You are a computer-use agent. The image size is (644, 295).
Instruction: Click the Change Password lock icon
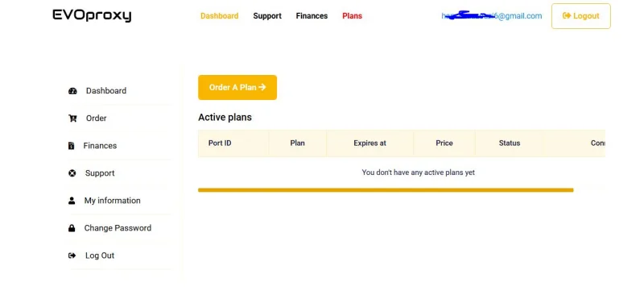point(72,228)
